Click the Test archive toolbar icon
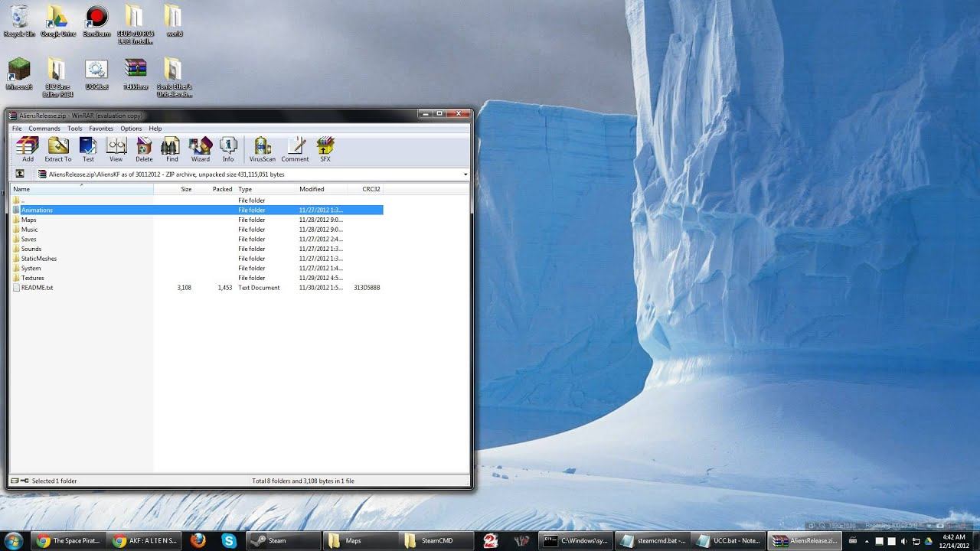 [88, 149]
